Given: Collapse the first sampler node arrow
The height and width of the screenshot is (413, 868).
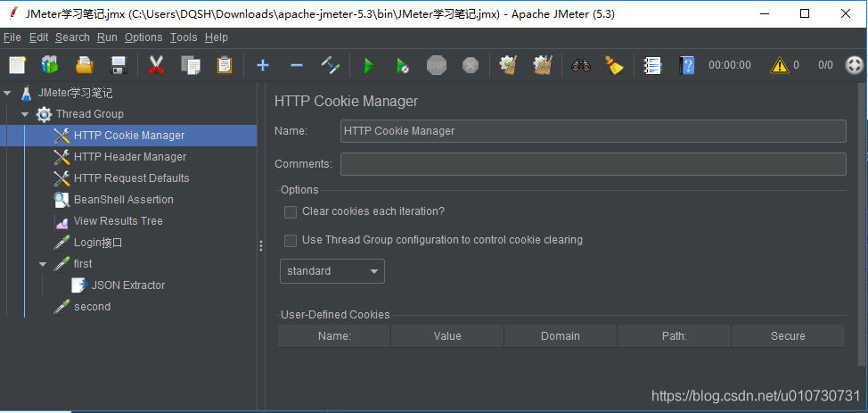Looking at the screenshot, I should coord(43,264).
